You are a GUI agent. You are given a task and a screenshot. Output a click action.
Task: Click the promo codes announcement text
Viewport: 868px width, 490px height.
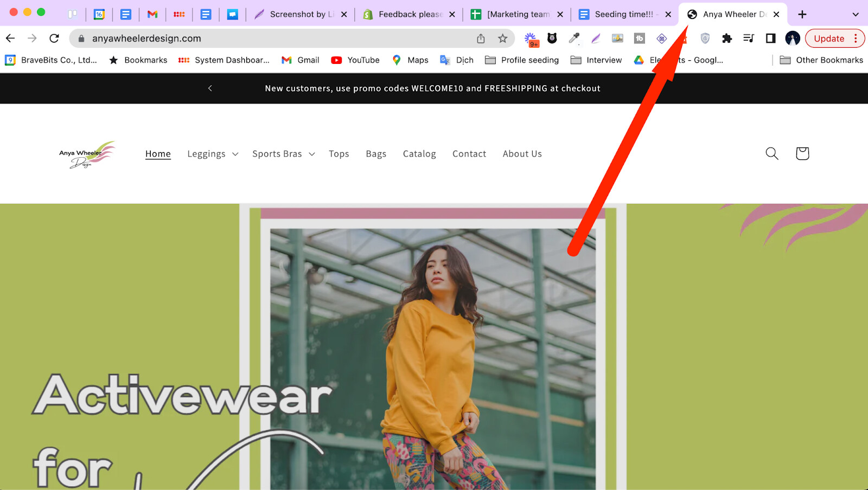point(432,88)
